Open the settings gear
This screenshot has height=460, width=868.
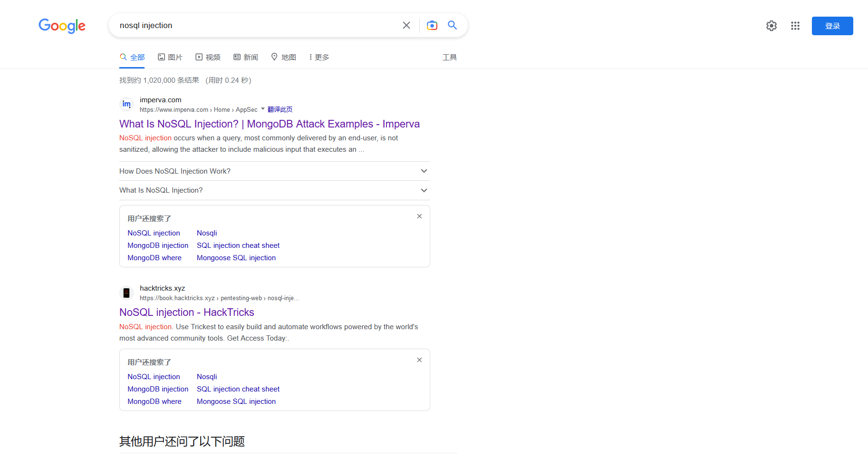click(772, 26)
